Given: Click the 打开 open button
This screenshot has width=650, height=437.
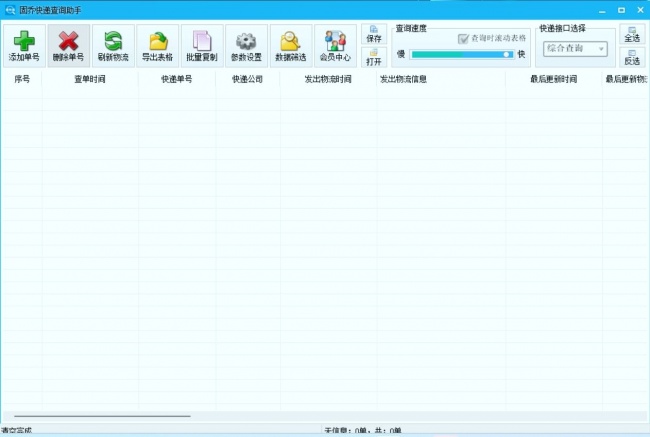Looking at the screenshot, I should coord(374,57).
